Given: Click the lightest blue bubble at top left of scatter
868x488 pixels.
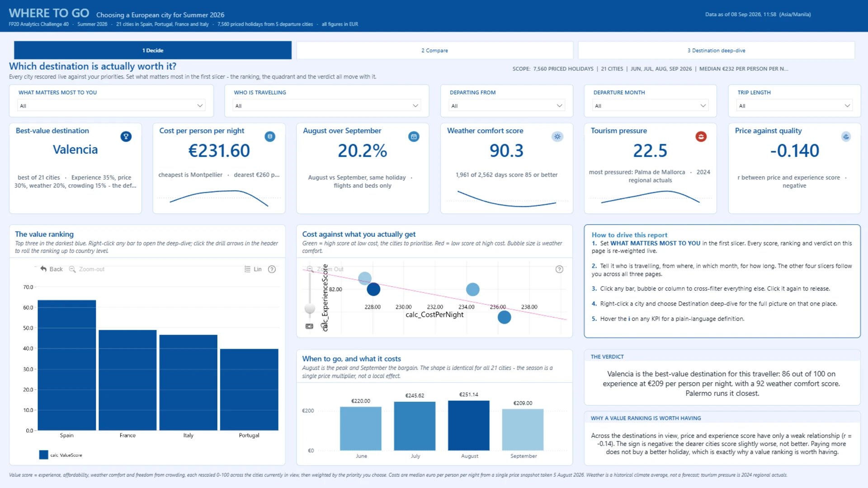Looking at the screenshot, I should tap(365, 278).
